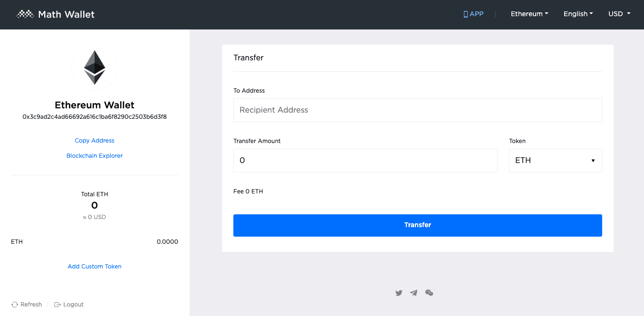The height and width of the screenshot is (316, 644).
Task: Open Blockchain Explorer link
Action: (95, 156)
